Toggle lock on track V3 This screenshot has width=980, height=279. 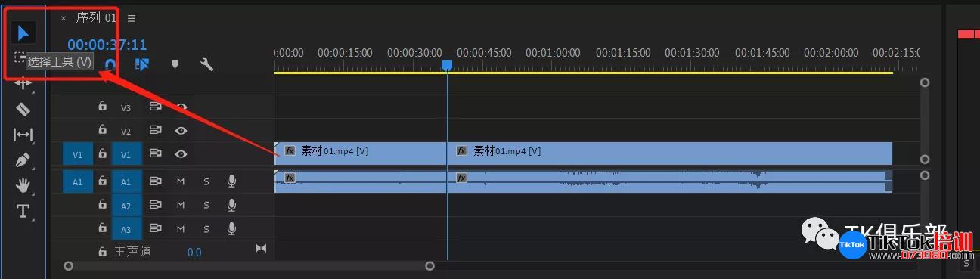click(102, 107)
